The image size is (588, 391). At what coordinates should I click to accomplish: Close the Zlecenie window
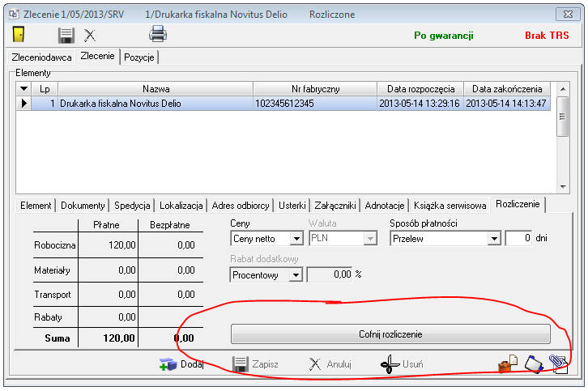coord(568,15)
